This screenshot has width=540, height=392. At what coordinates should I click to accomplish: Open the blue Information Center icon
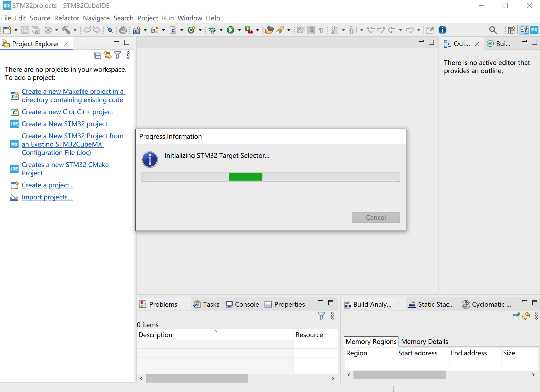pos(442,30)
